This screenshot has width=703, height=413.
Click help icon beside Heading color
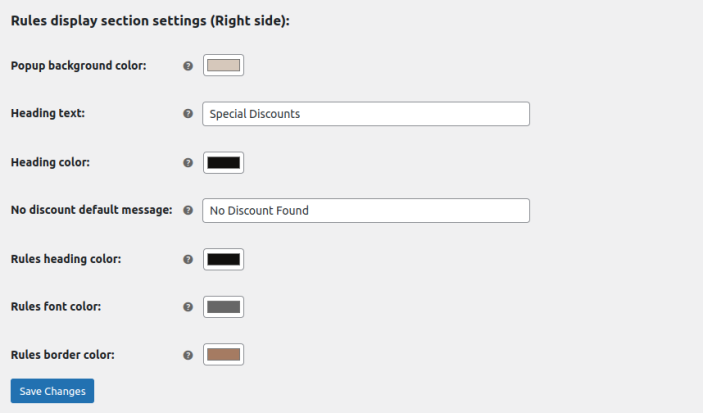point(188,162)
